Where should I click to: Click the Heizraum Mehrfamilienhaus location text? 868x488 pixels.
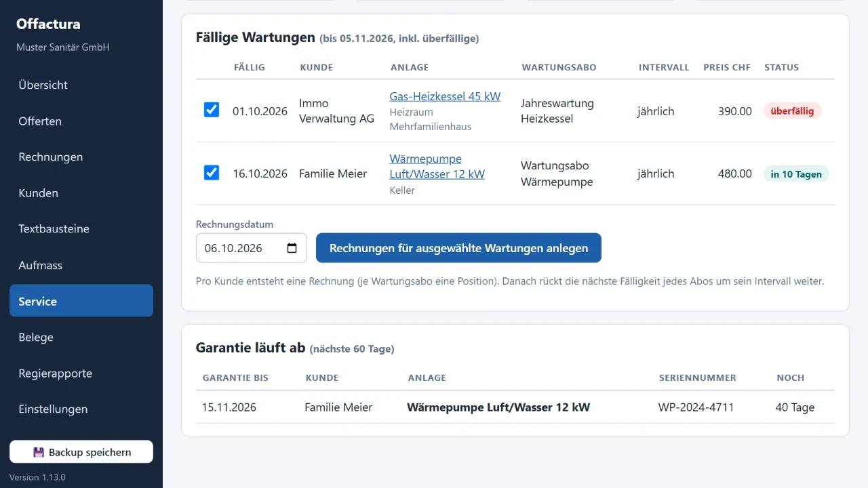[430, 119]
